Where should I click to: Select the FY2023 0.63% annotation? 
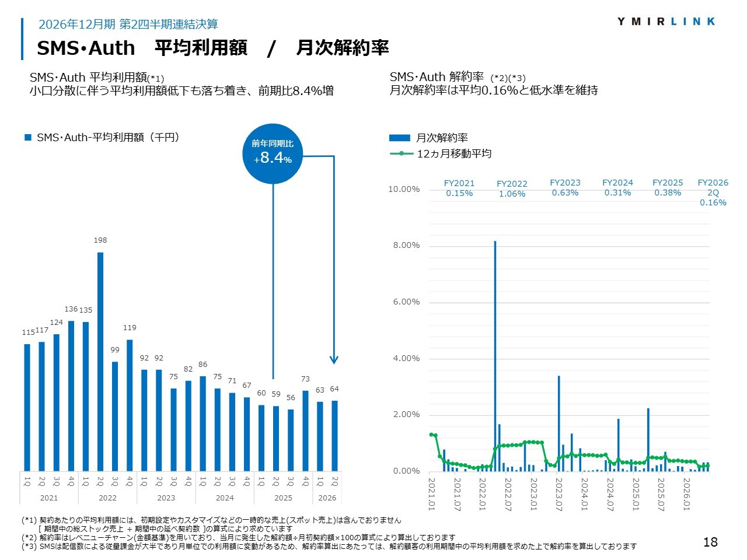(x=565, y=188)
